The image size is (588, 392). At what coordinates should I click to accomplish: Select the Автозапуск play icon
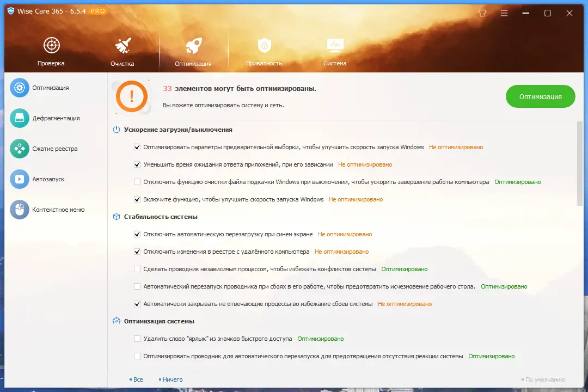pos(20,179)
